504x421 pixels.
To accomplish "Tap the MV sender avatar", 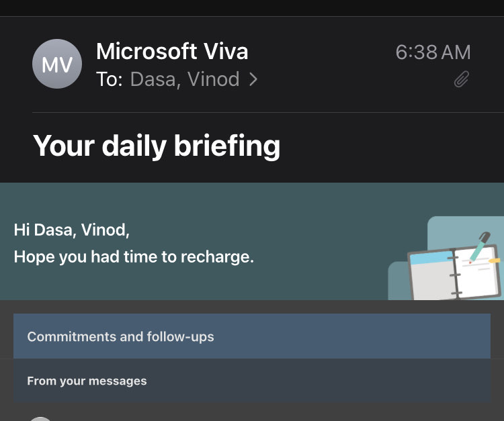I will (x=57, y=64).
